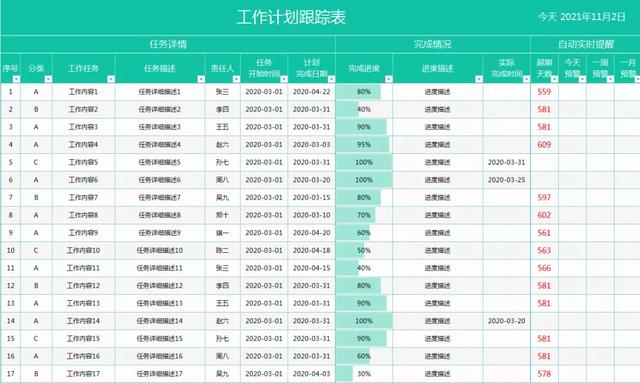Open the 超期天数 filter dropdown

[554, 79]
